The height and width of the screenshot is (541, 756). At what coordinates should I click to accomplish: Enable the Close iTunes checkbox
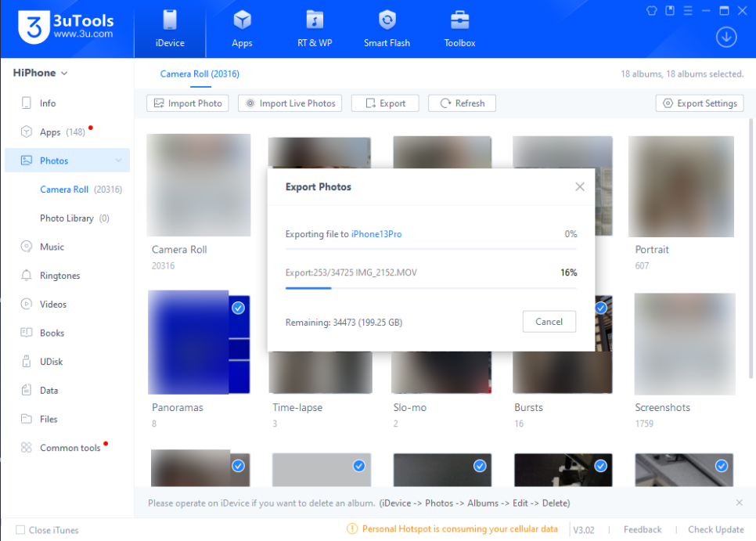20,530
